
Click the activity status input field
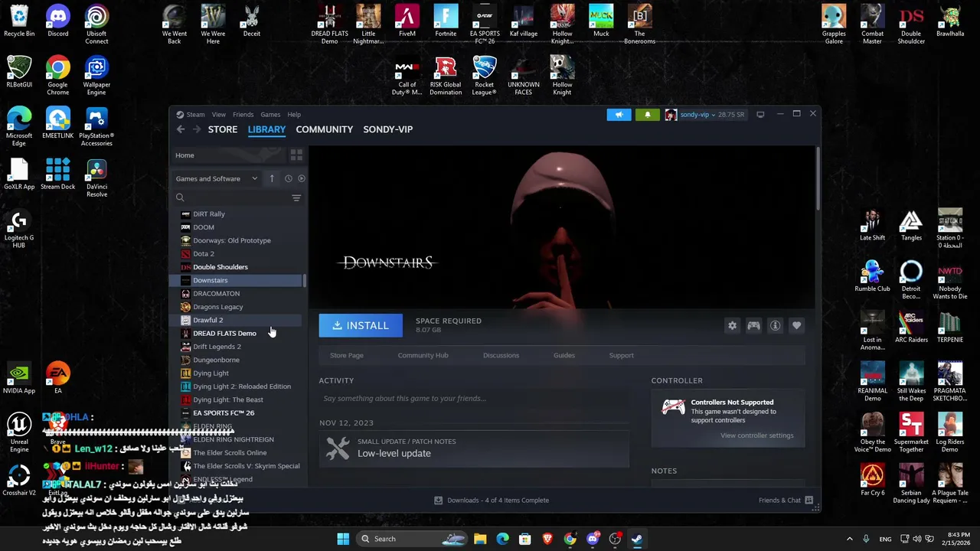point(474,399)
